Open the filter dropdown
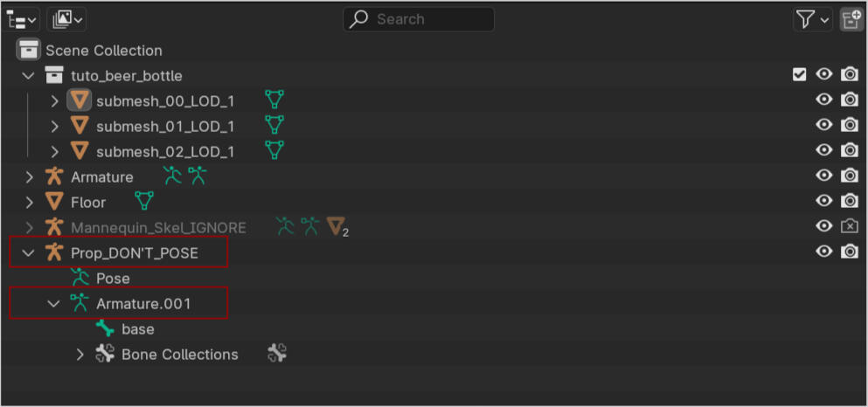 812,19
